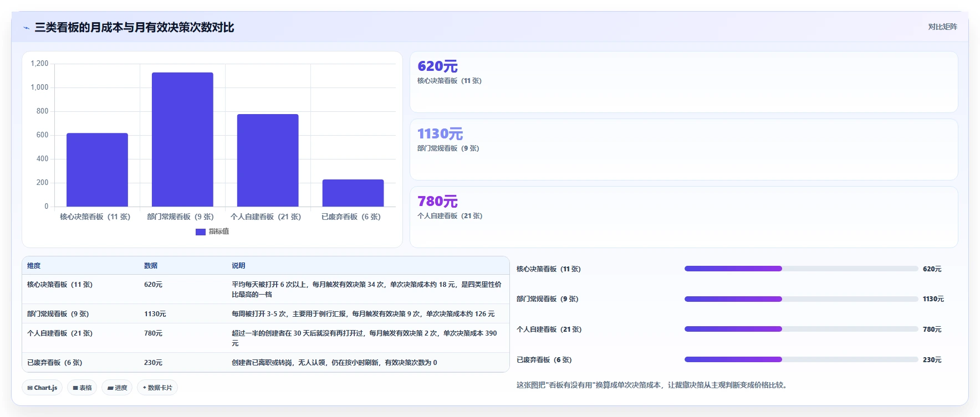Click the 维度 column header

34,266
